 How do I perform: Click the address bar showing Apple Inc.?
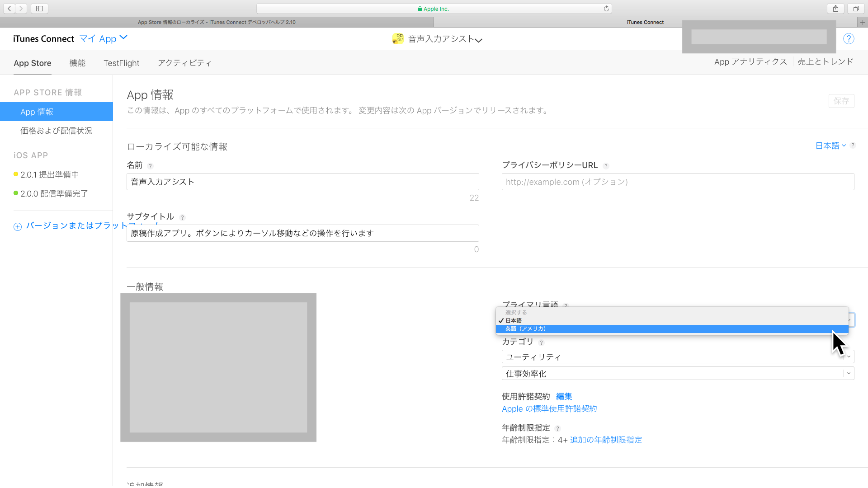tap(434, 9)
